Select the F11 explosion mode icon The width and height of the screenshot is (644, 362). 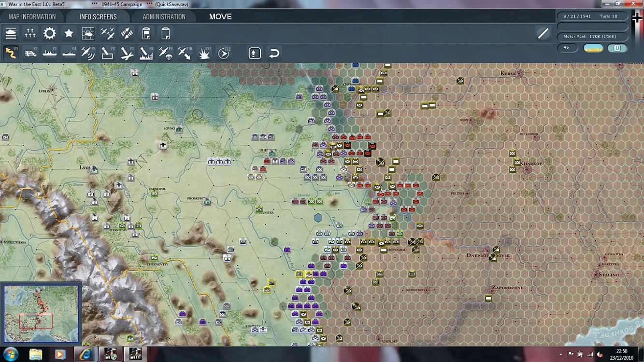coord(204,53)
